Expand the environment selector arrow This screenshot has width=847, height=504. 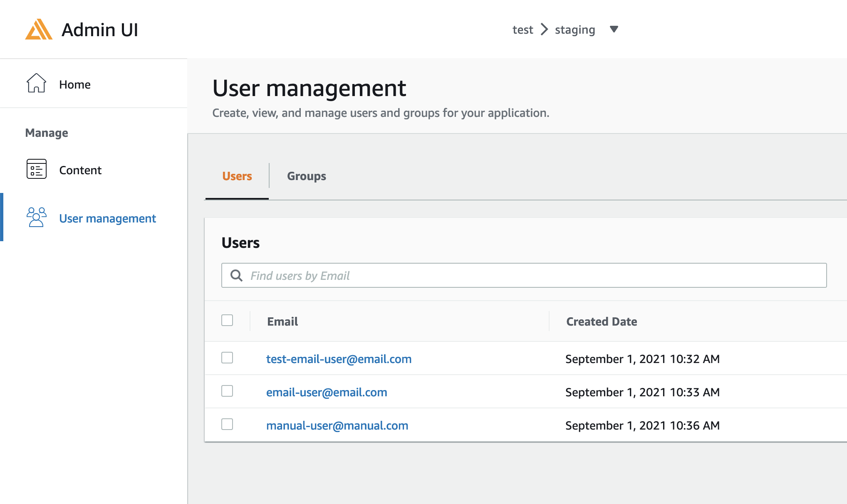614,29
